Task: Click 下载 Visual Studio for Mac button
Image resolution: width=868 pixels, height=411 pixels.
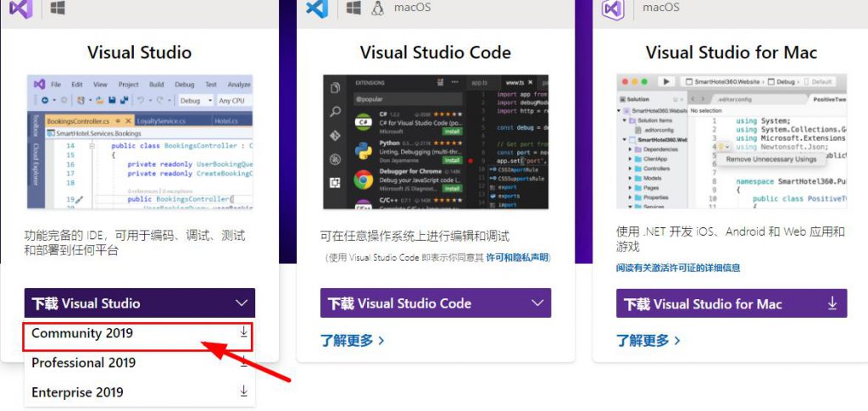Action: pyautogui.click(x=732, y=303)
